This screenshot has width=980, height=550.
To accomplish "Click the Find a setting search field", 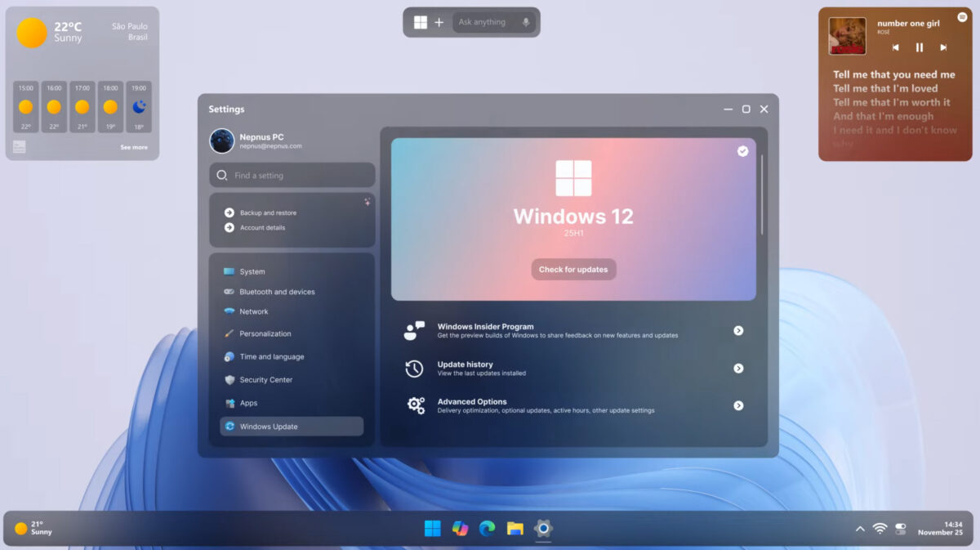I will pos(292,174).
